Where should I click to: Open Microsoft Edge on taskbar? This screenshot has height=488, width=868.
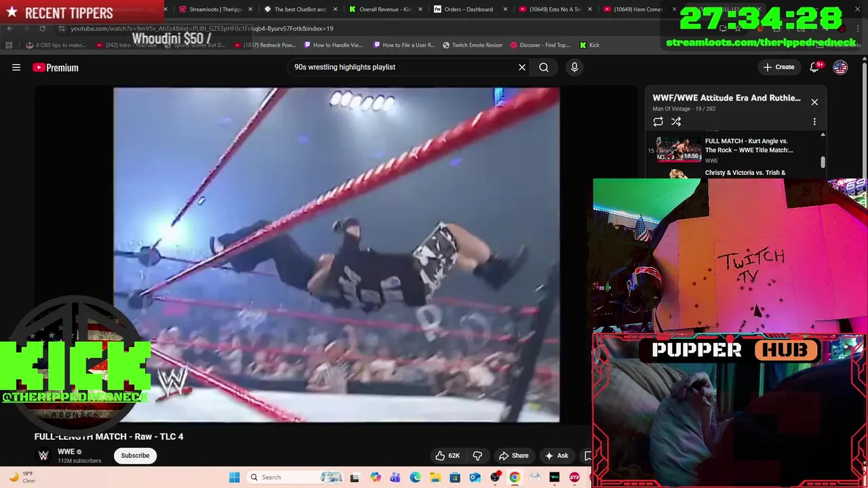coord(415,477)
